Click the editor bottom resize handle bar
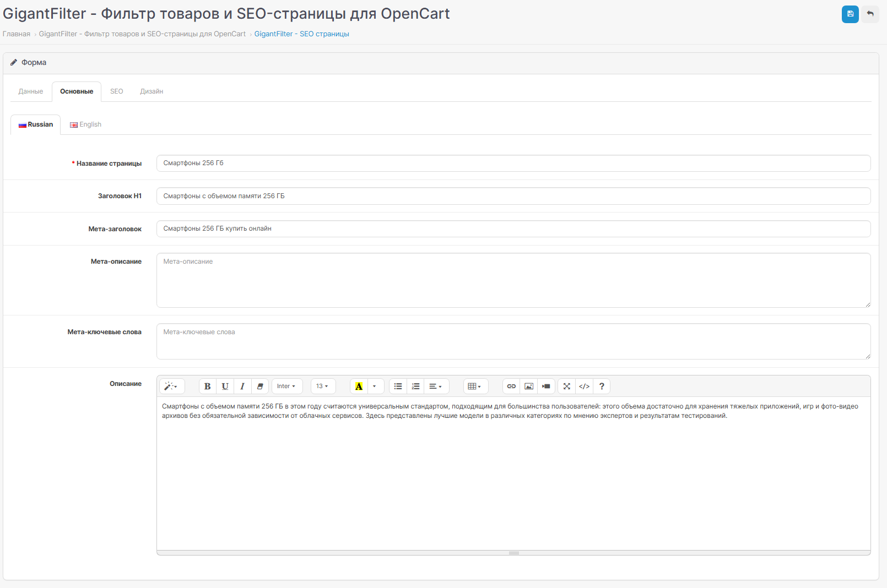Viewport: 887px width, 588px height. tap(513, 553)
